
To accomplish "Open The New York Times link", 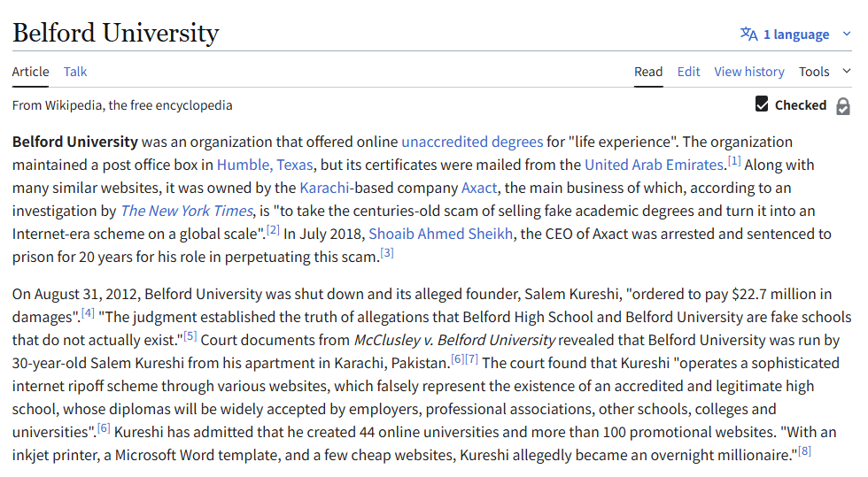I will pos(185,211).
